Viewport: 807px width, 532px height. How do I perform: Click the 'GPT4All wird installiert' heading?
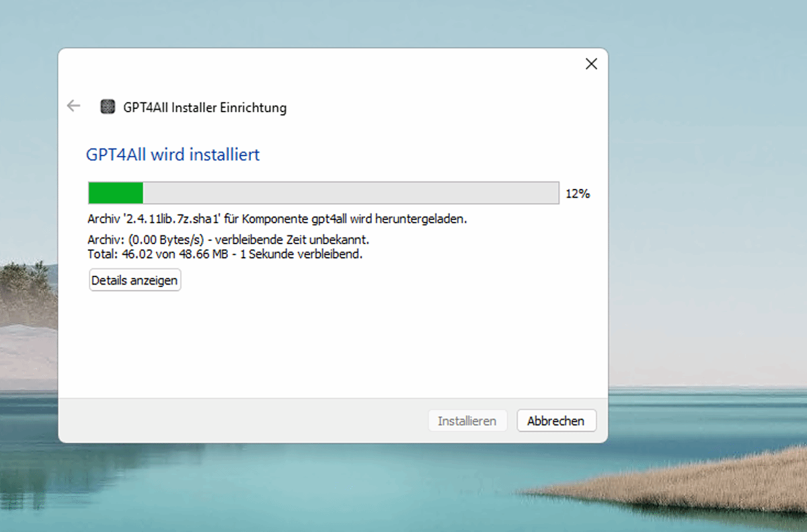[173, 155]
